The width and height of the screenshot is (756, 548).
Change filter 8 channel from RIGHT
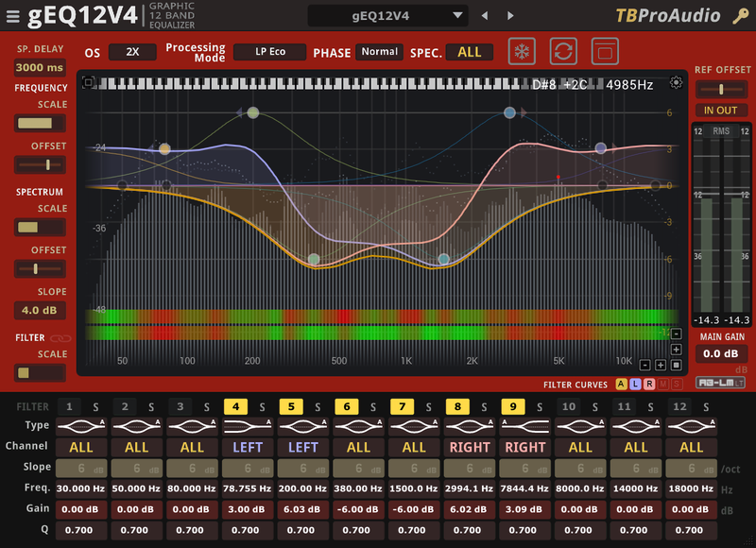tap(470, 448)
